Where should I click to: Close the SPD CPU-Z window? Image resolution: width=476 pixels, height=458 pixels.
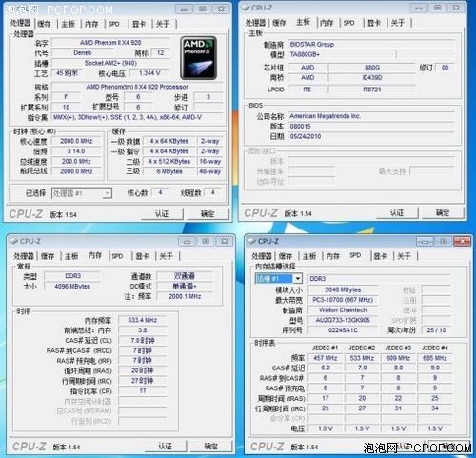click(462, 242)
